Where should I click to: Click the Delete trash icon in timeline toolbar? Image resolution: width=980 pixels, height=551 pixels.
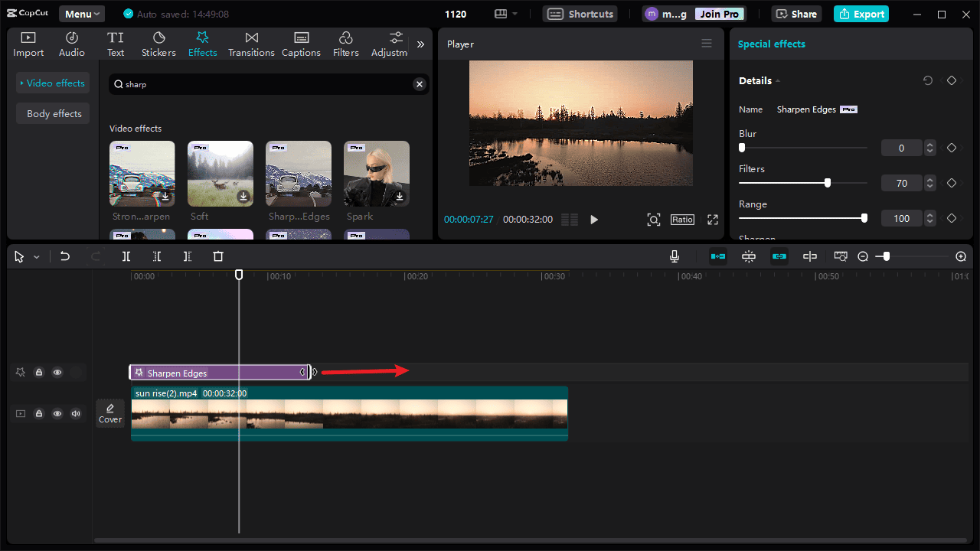point(218,257)
